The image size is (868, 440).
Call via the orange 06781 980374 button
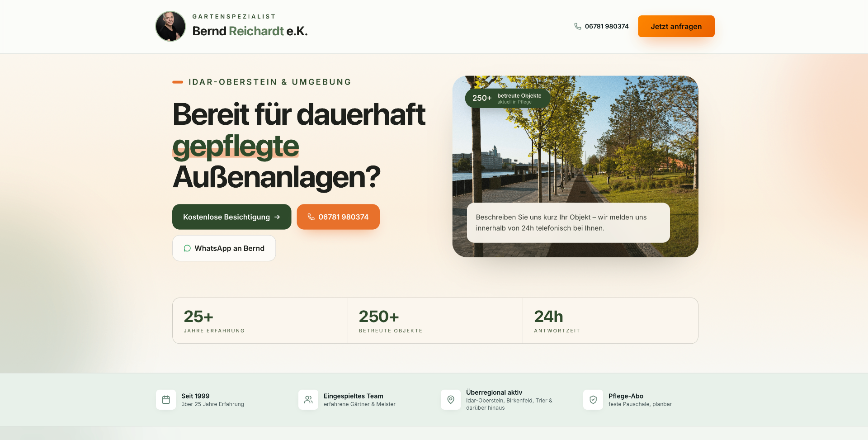(x=338, y=217)
